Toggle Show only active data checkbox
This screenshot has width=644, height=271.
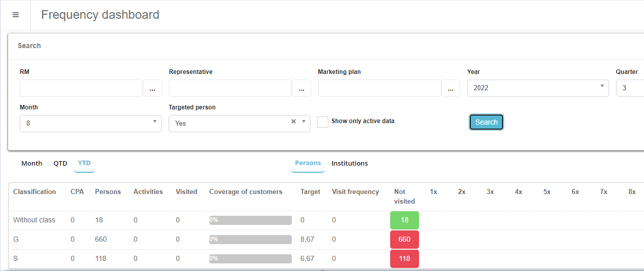(x=323, y=122)
